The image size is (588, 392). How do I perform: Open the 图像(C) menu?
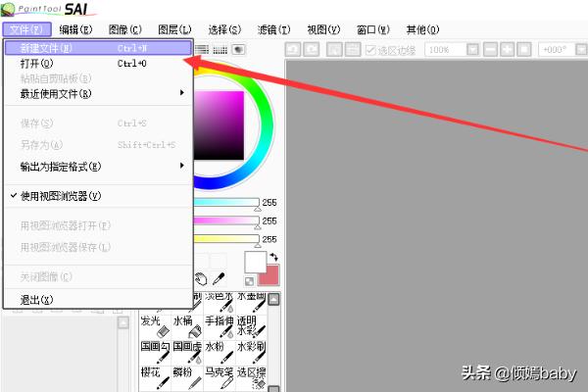tap(125, 29)
